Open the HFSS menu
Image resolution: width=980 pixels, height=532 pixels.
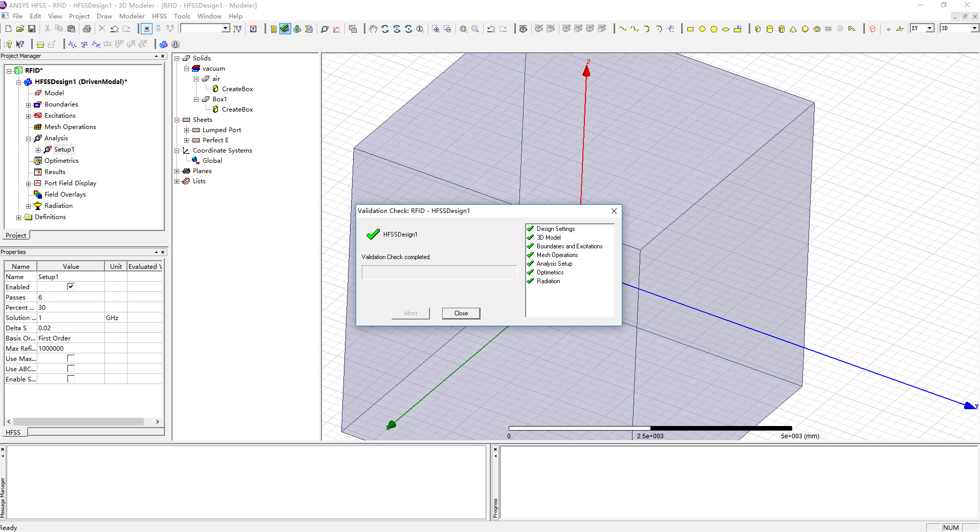[x=159, y=16]
